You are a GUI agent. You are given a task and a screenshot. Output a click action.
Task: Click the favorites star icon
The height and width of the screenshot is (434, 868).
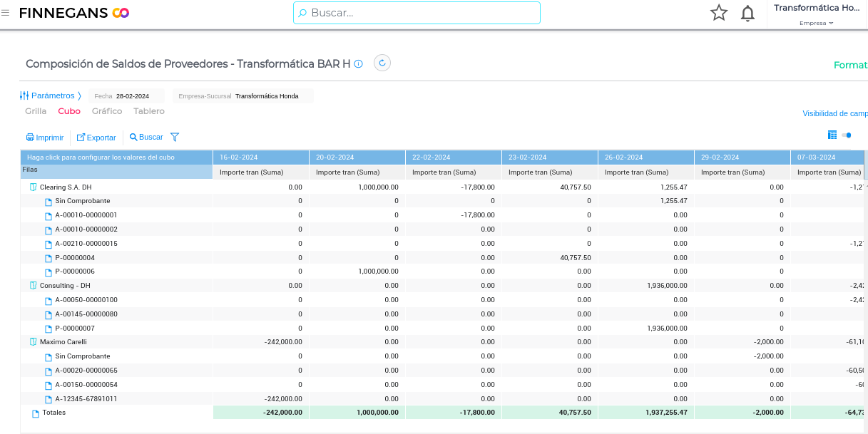coord(719,13)
